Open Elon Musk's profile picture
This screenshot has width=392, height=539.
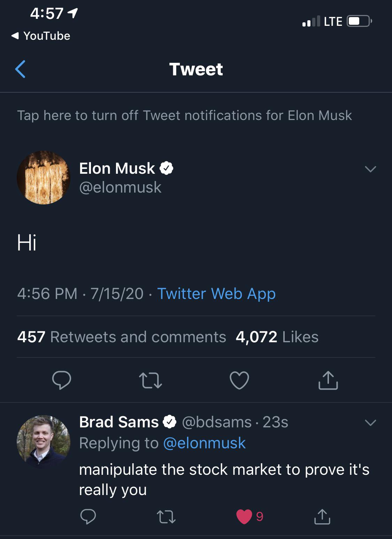pyautogui.click(x=44, y=178)
